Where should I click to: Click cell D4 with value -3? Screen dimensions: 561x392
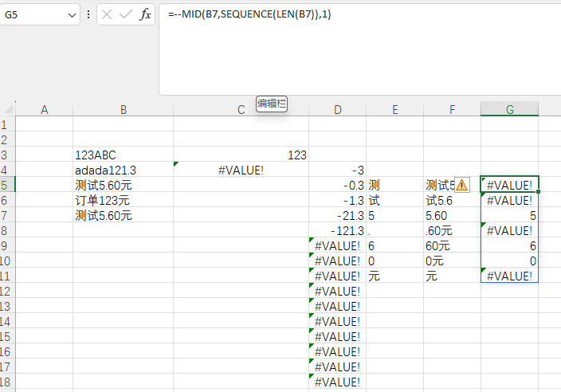tap(337, 170)
